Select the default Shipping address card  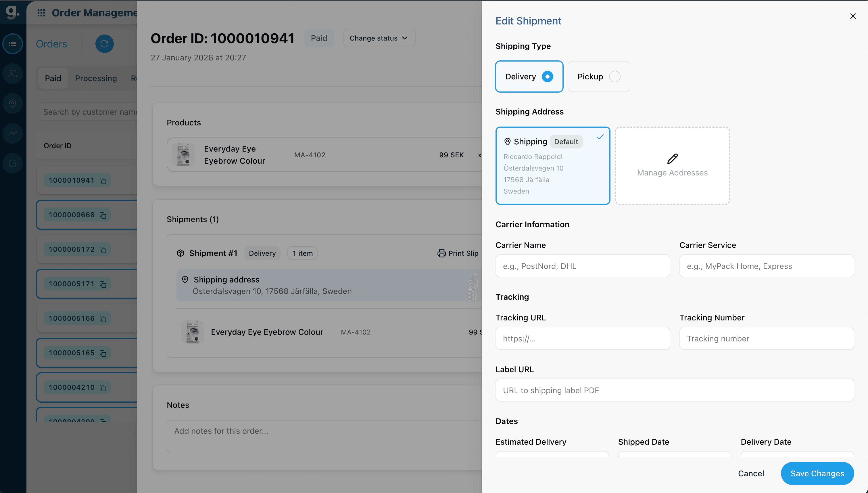(553, 166)
